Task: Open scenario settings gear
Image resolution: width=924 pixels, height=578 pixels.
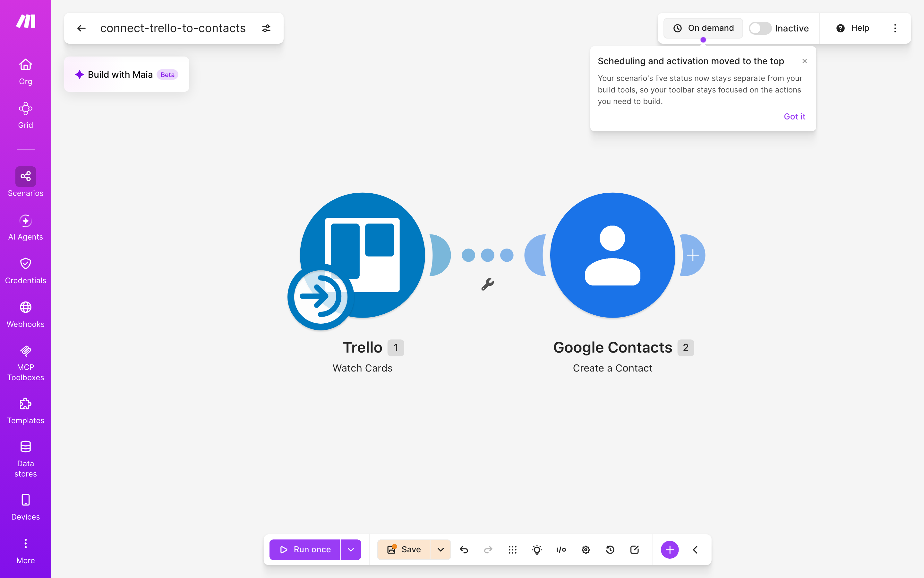Action: pos(586,550)
